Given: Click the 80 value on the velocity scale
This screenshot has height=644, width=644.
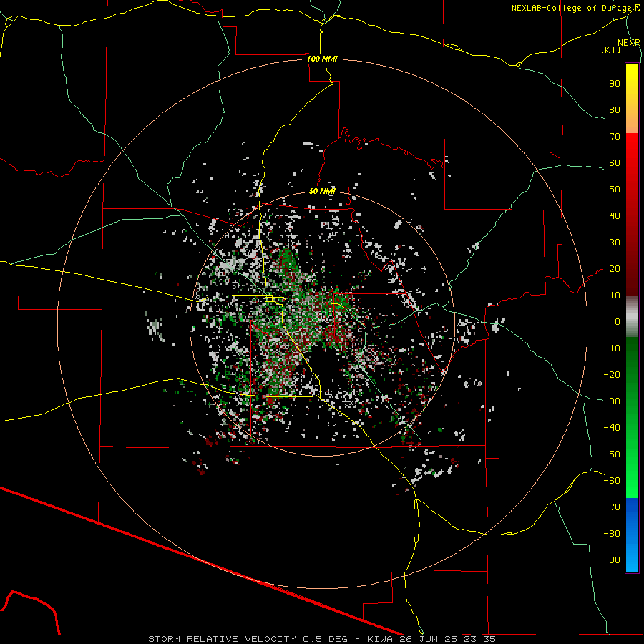Looking at the screenshot, I should 615,109.
